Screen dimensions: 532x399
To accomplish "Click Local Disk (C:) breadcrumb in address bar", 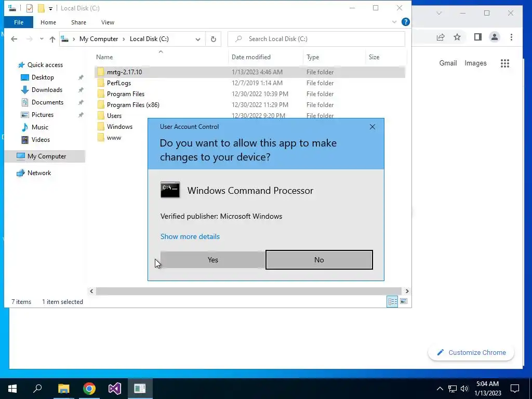I will [149, 39].
